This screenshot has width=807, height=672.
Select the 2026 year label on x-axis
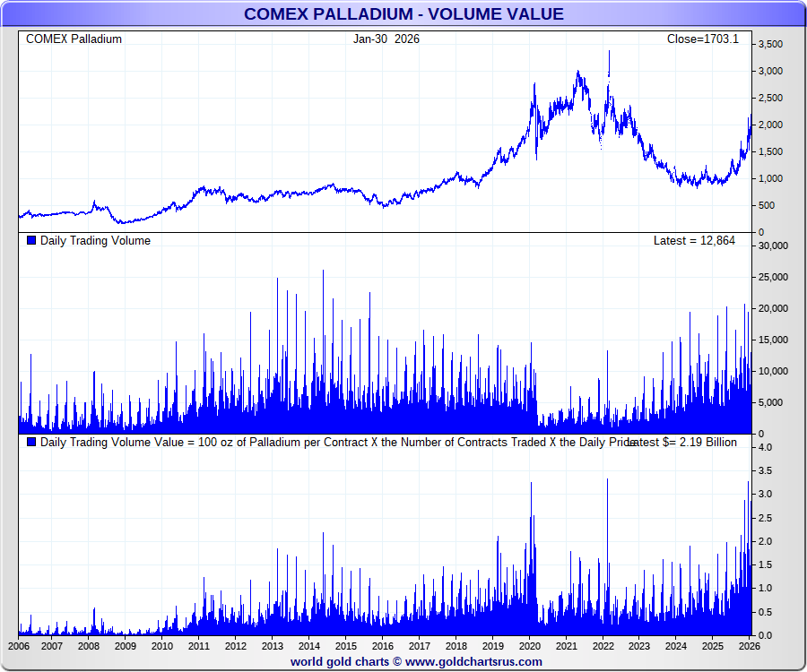[749, 646]
